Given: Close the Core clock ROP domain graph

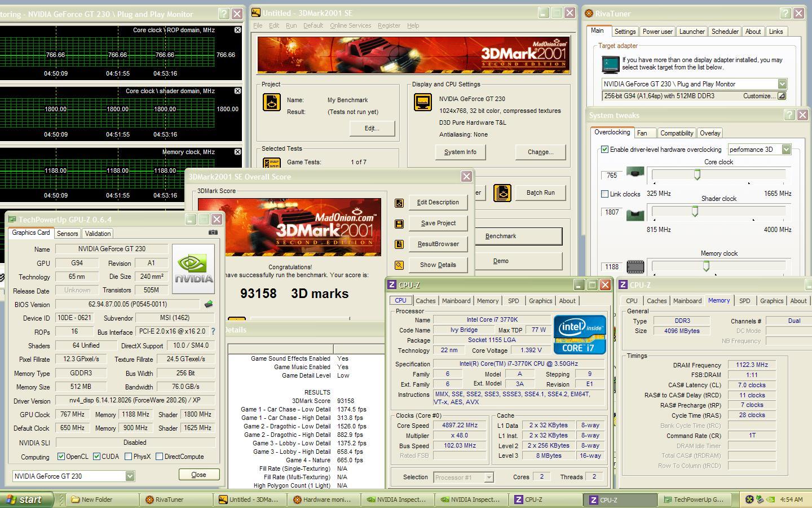Looking at the screenshot, I should tap(237, 30).
